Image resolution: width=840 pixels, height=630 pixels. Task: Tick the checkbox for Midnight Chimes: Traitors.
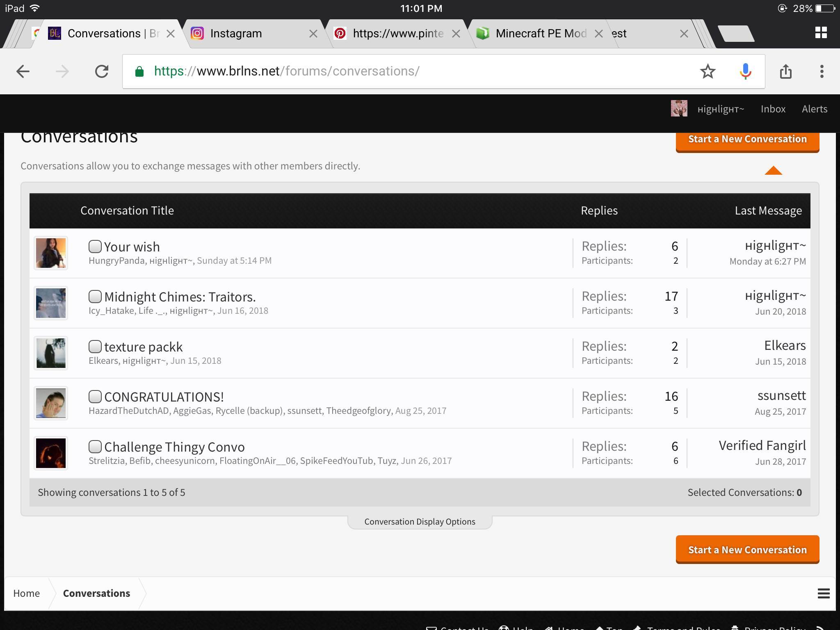[95, 297]
